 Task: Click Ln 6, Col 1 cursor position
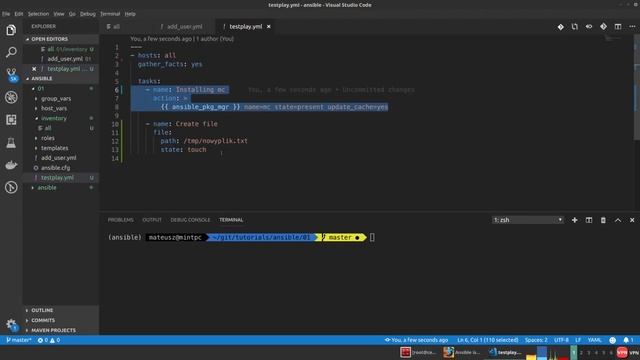tap(487, 340)
